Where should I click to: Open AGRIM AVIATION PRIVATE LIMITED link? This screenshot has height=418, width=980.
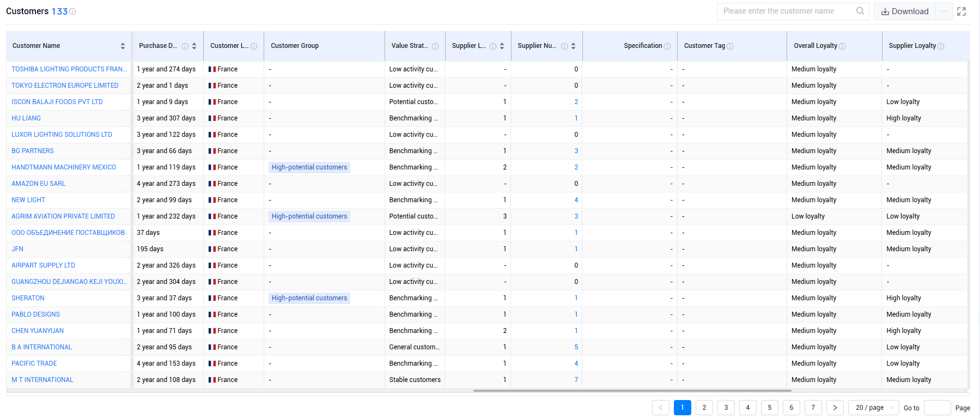coord(63,216)
